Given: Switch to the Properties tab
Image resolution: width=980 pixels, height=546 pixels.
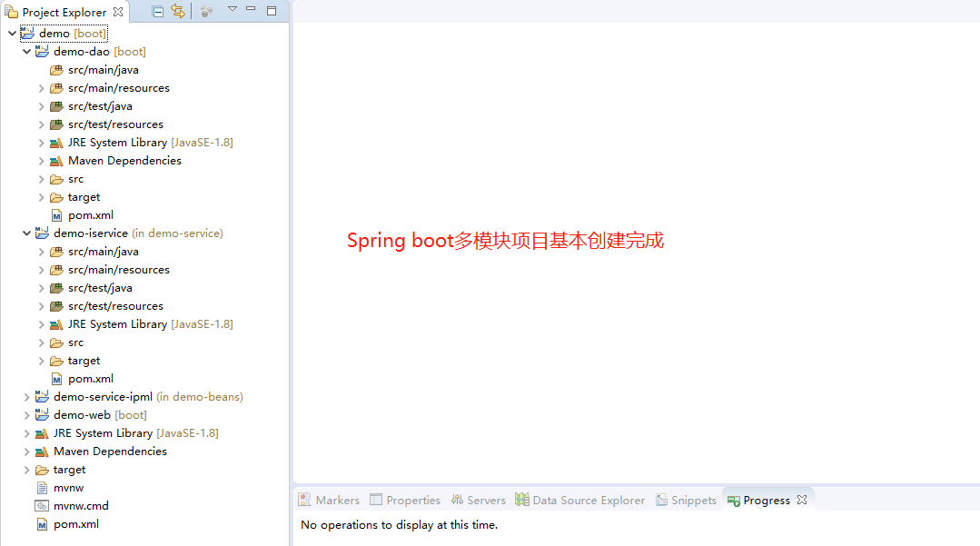Looking at the screenshot, I should coord(405,500).
